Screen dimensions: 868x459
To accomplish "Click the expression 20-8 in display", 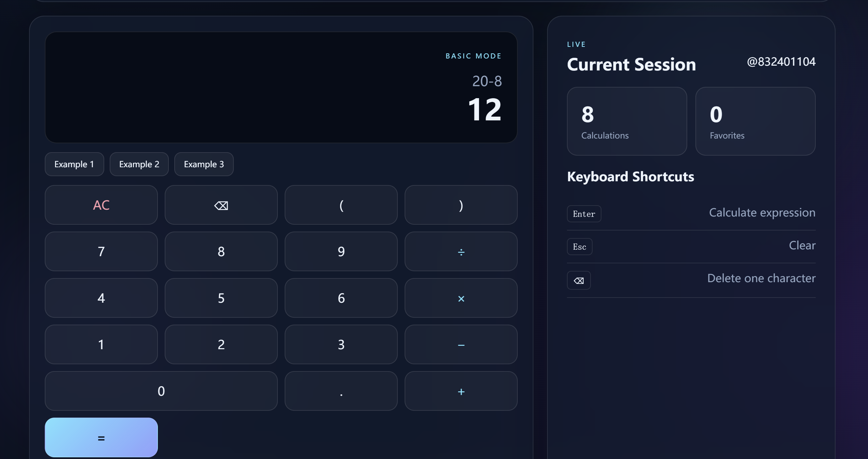I will [487, 81].
